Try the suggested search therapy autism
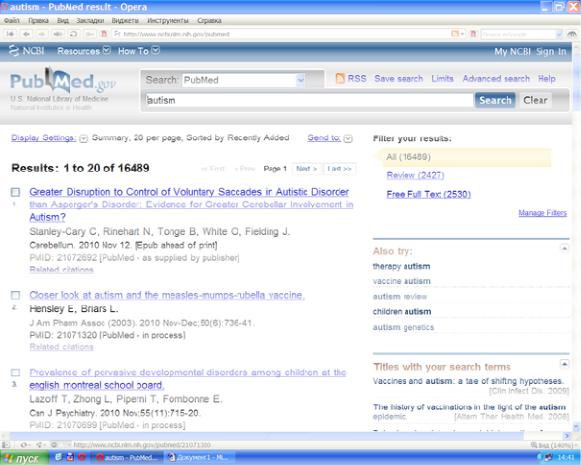The height and width of the screenshot is (465, 581). pyautogui.click(x=401, y=266)
